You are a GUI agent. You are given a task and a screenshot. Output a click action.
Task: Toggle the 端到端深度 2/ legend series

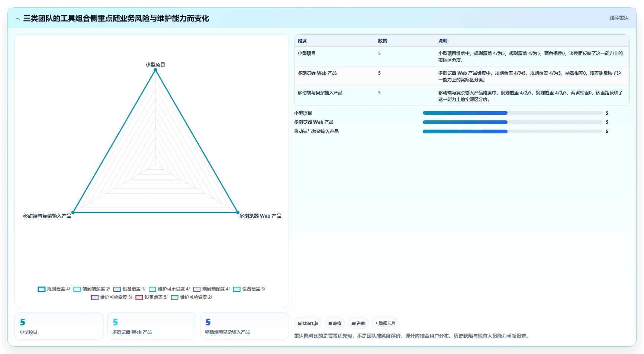pos(91,289)
